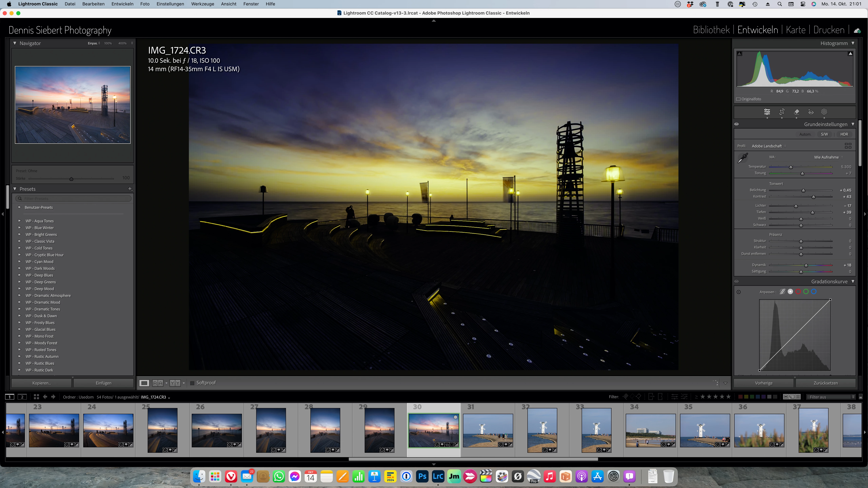
Task: Add a new preset with plus icon
Action: pyautogui.click(x=130, y=189)
